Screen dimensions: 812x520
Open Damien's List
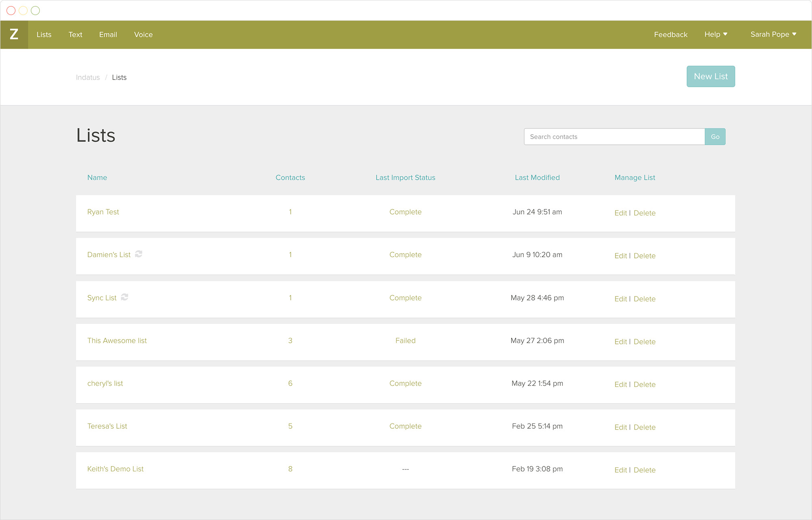tap(109, 255)
